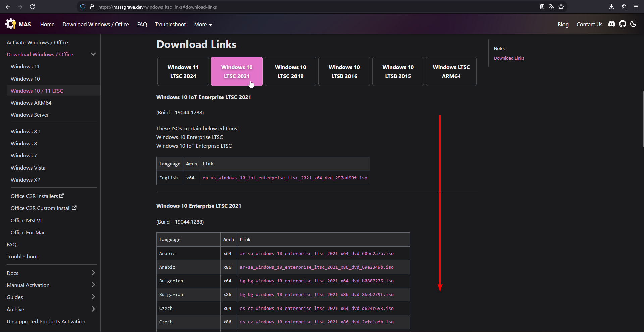Select the Windows 11 LTSC 2024 tab
644x332 pixels.
(183, 72)
